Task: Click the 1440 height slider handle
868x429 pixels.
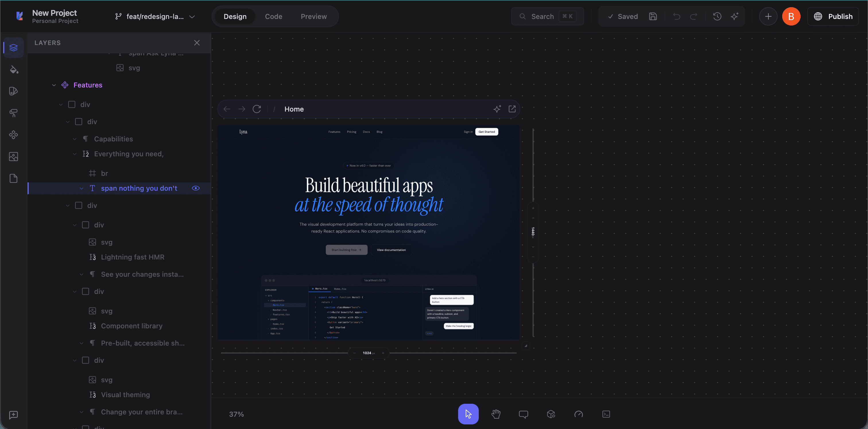Action: point(533,232)
